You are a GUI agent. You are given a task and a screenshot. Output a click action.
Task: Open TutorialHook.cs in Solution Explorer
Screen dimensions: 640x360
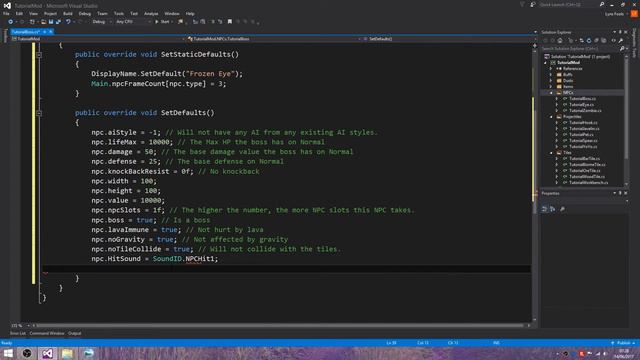pos(583,122)
